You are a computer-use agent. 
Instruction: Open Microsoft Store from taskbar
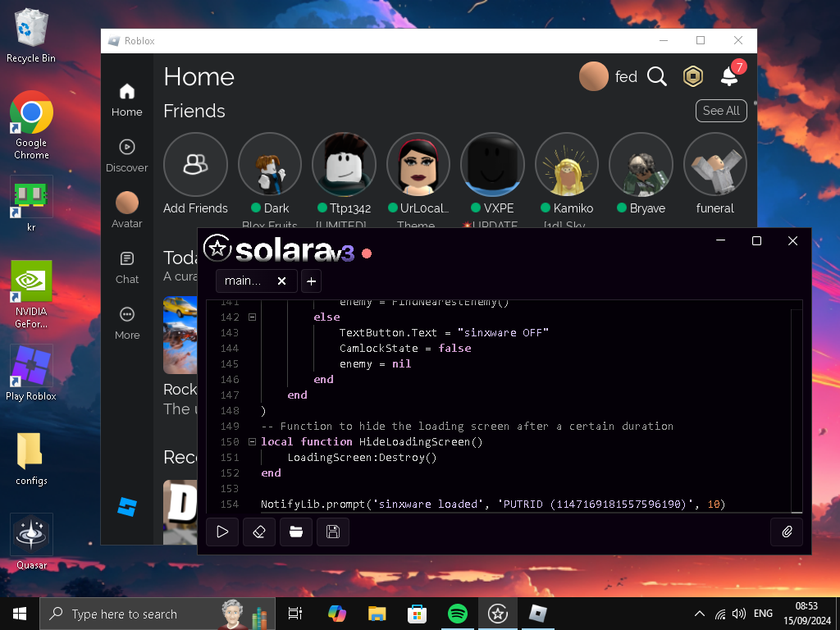418,614
